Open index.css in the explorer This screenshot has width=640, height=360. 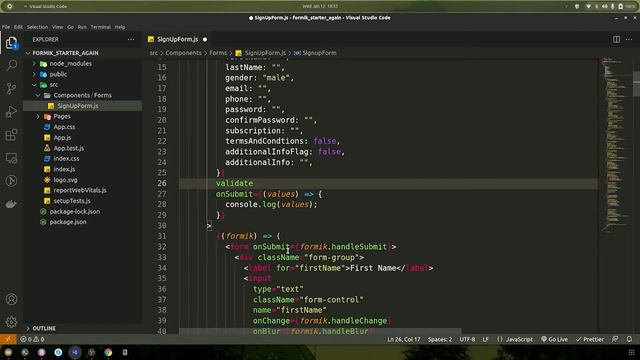pos(83,158)
